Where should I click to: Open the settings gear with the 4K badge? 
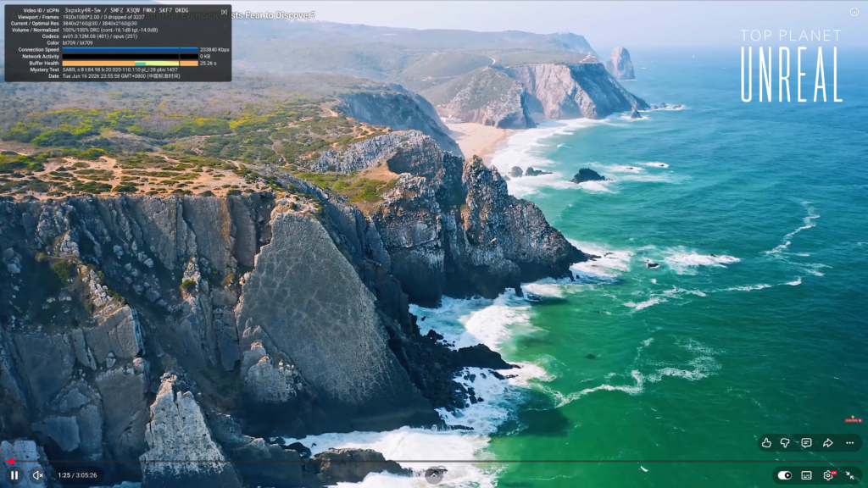coord(829,475)
